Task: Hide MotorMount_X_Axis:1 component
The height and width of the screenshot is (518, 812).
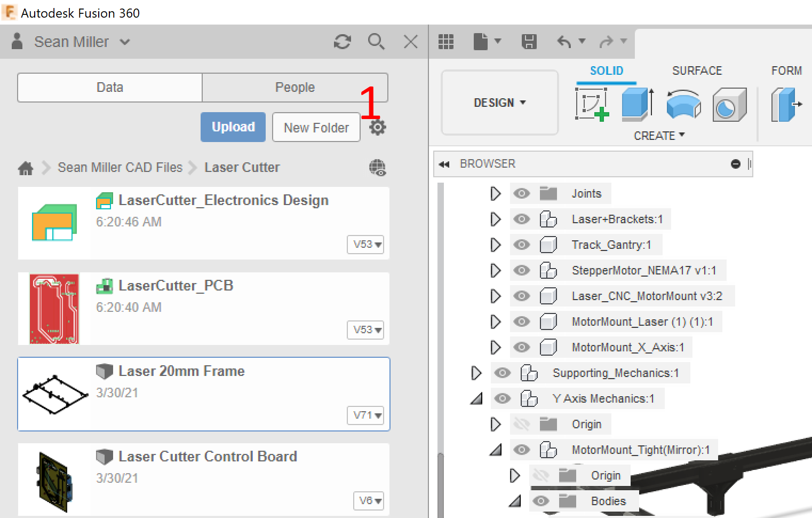Action: coord(522,347)
